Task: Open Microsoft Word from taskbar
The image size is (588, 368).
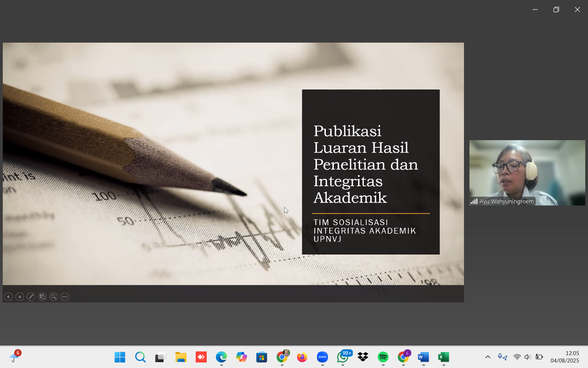Action: click(x=423, y=357)
